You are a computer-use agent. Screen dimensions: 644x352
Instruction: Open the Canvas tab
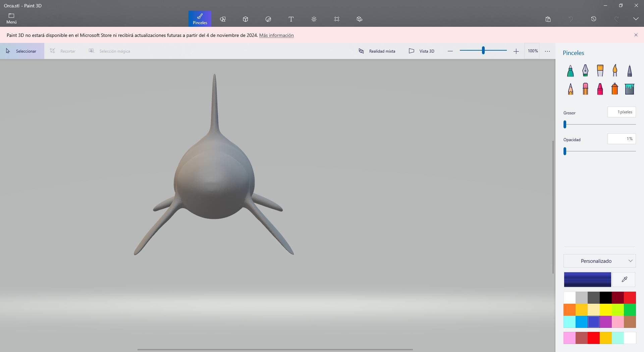coord(337,19)
